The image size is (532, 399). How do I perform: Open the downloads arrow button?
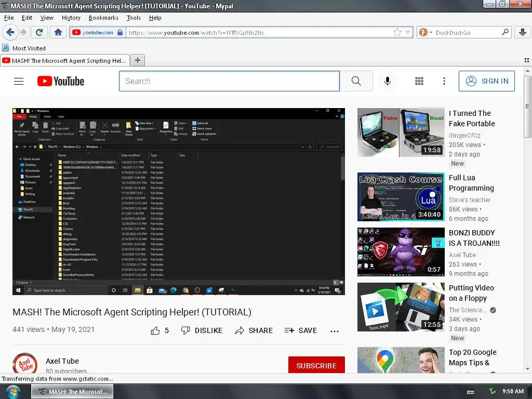tap(523, 32)
